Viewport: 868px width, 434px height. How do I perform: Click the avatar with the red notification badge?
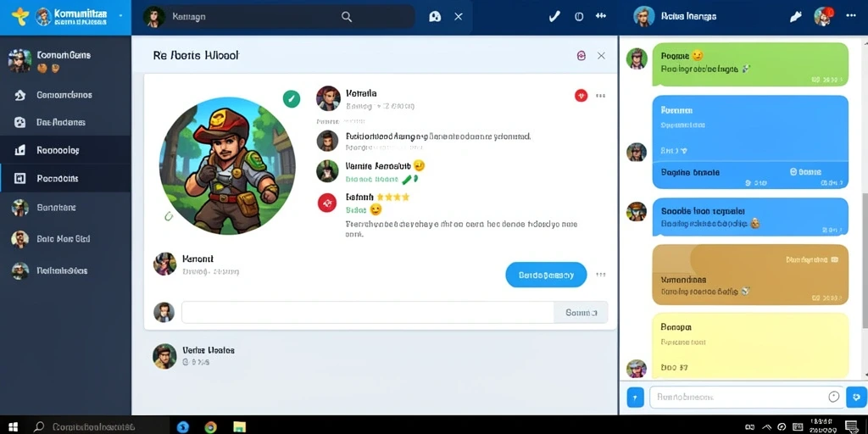pyautogui.click(x=824, y=17)
